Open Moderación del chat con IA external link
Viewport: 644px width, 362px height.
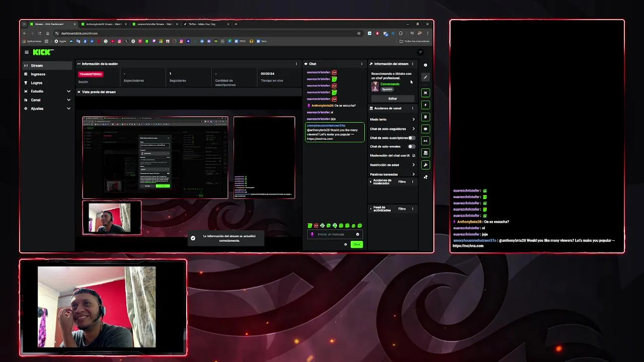point(414,156)
